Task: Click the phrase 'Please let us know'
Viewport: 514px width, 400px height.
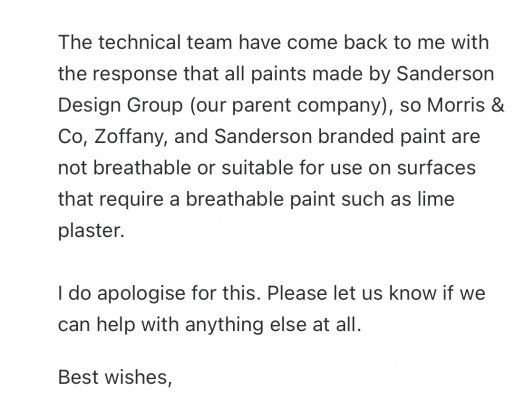Action: 352,293
